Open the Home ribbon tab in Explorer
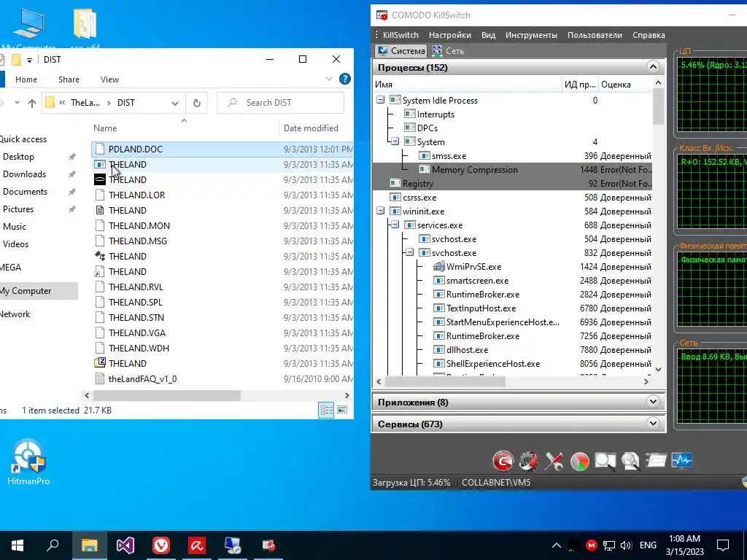This screenshot has width=747, height=560. click(x=26, y=79)
